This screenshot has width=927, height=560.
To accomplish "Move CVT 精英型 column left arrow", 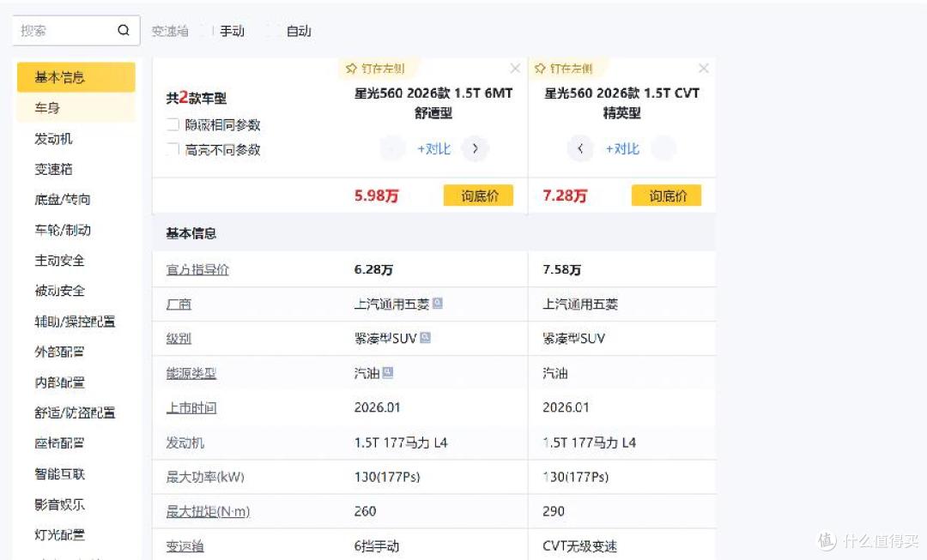I will [x=580, y=148].
